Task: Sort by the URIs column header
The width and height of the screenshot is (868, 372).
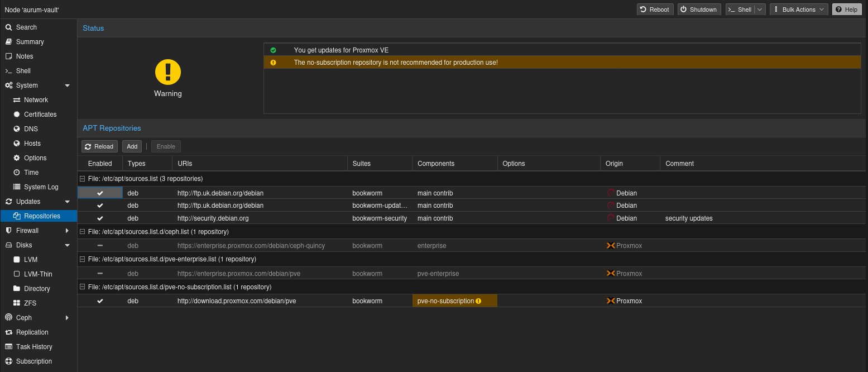Action: pos(260,164)
